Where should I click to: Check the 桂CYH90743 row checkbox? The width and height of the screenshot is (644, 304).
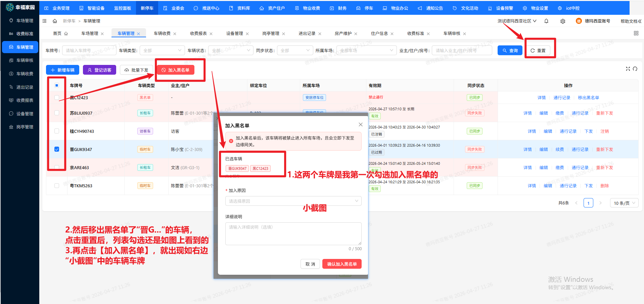point(57,131)
